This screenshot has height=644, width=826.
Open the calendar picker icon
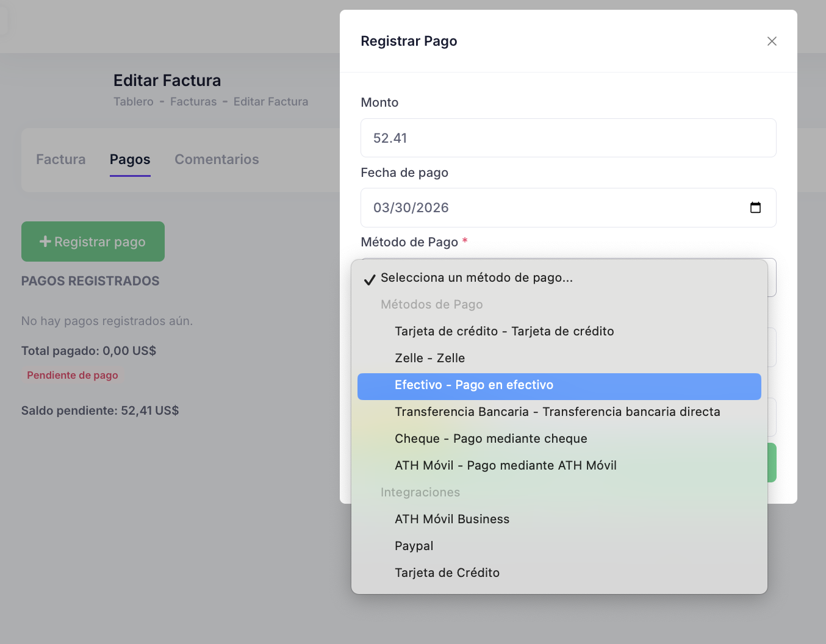coord(755,207)
